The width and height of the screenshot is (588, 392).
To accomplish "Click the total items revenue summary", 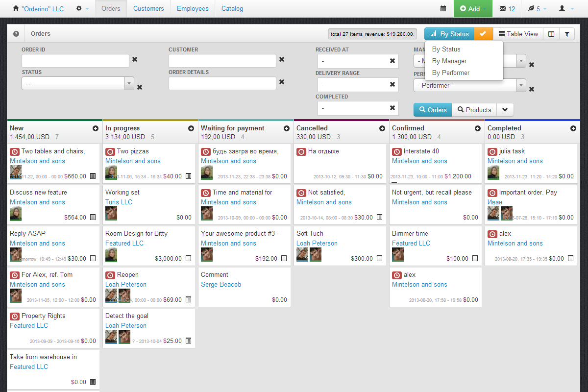I will 372,34.
